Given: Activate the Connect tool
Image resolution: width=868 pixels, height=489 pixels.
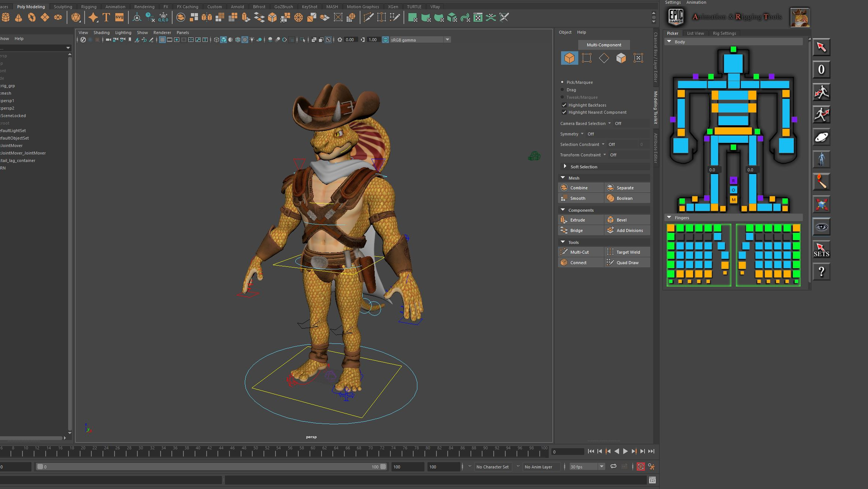Looking at the screenshot, I should coord(581,263).
